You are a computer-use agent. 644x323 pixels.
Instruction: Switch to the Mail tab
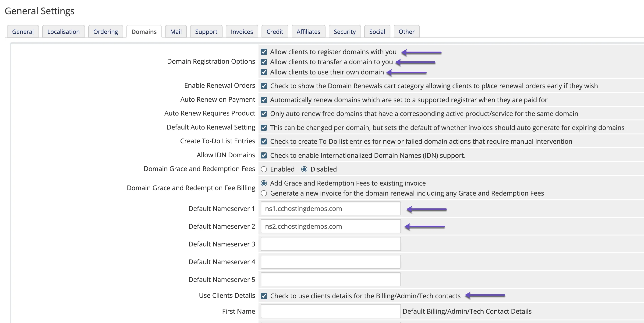176,32
